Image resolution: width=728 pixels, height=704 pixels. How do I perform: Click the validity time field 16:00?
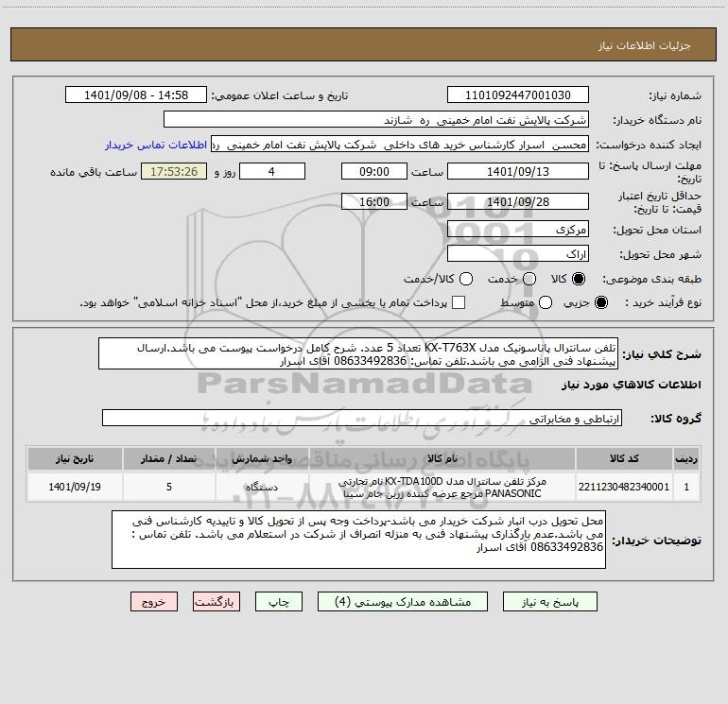(x=374, y=201)
